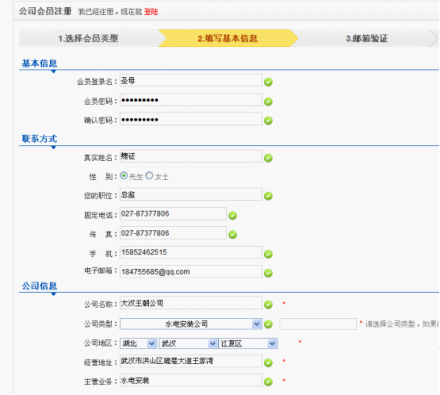Click the 会员密码 password field
This screenshot has height=395, width=440.
191,100
